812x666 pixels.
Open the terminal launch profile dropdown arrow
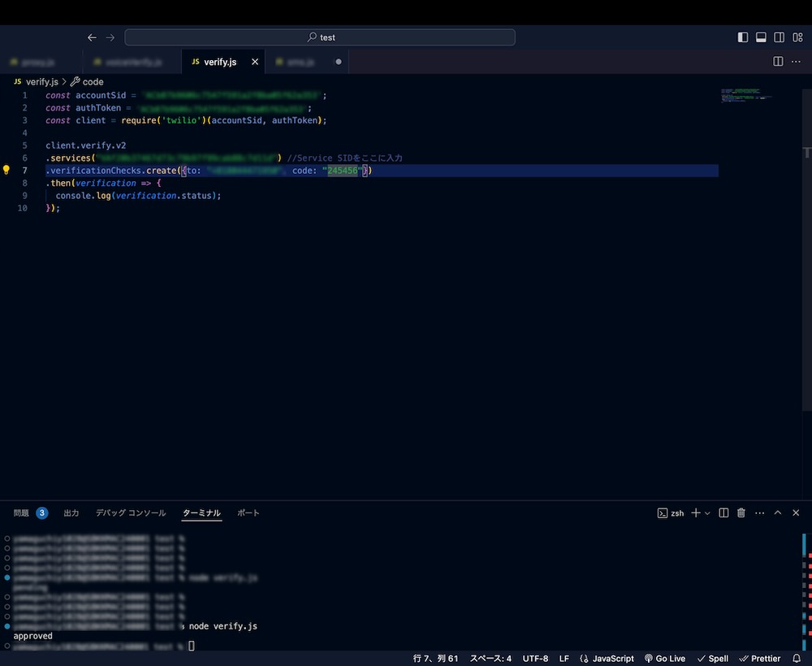pyautogui.click(x=707, y=513)
